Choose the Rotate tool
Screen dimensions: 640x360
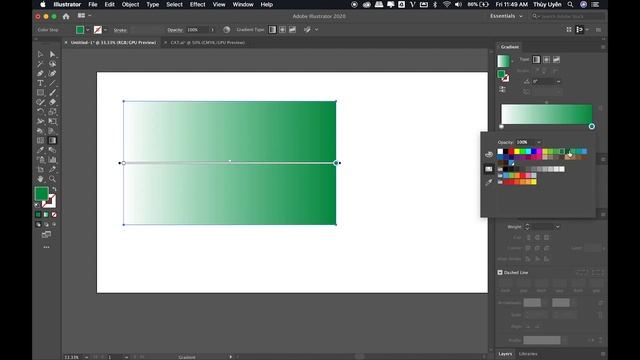40,112
